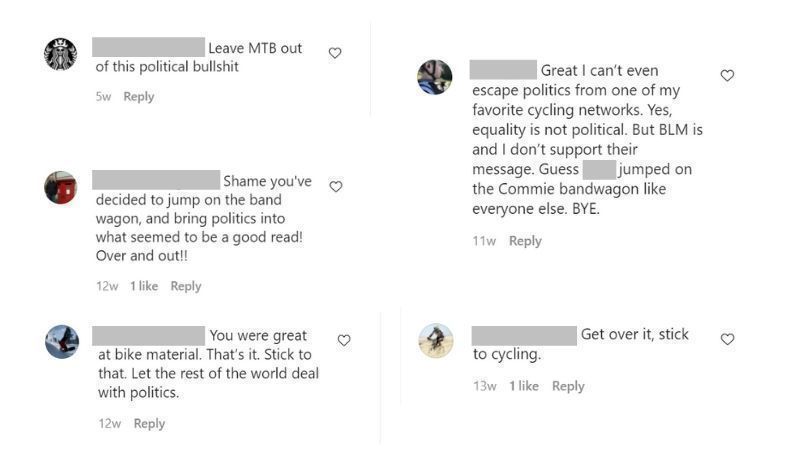View the 1 like on "Over and out!!" comment
Image resolution: width=800 pixels, height=450 pixels.
point(144,286)
